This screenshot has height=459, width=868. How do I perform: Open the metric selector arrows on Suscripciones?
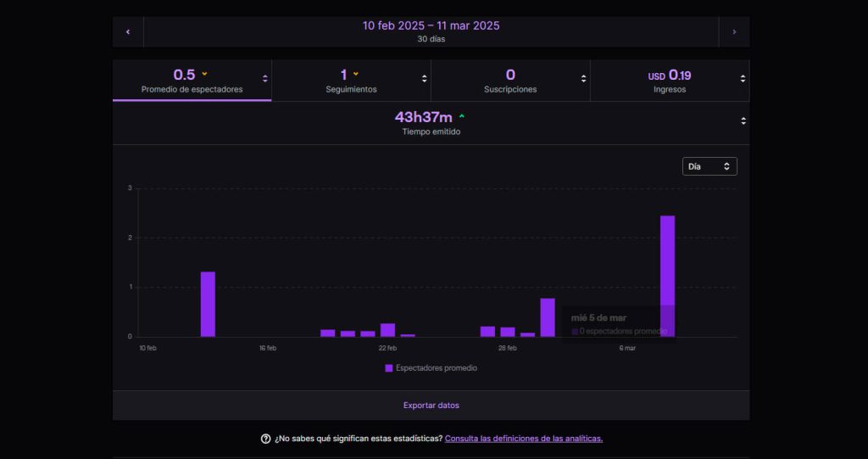[x=584, y=79]
